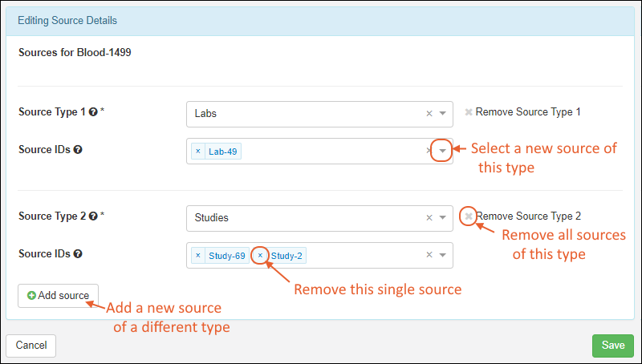Open the Lab source IDs dropdown
642x364 pixels.
(442, 151)
